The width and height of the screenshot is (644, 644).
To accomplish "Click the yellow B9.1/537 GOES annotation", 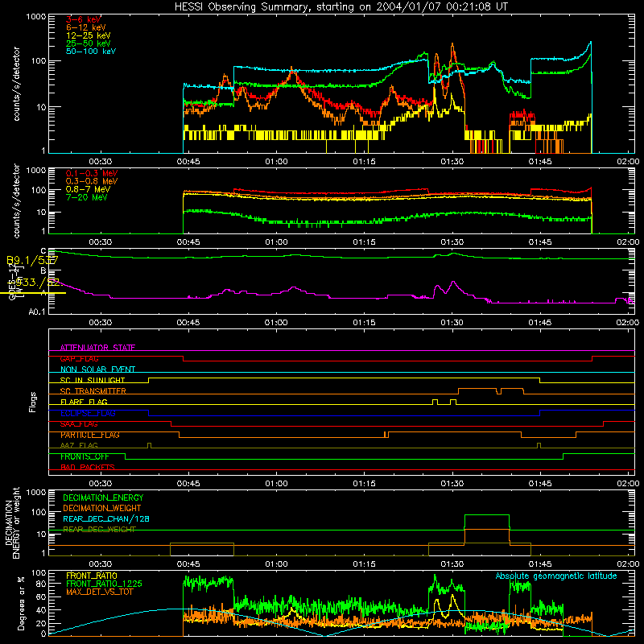I will 32,260.
